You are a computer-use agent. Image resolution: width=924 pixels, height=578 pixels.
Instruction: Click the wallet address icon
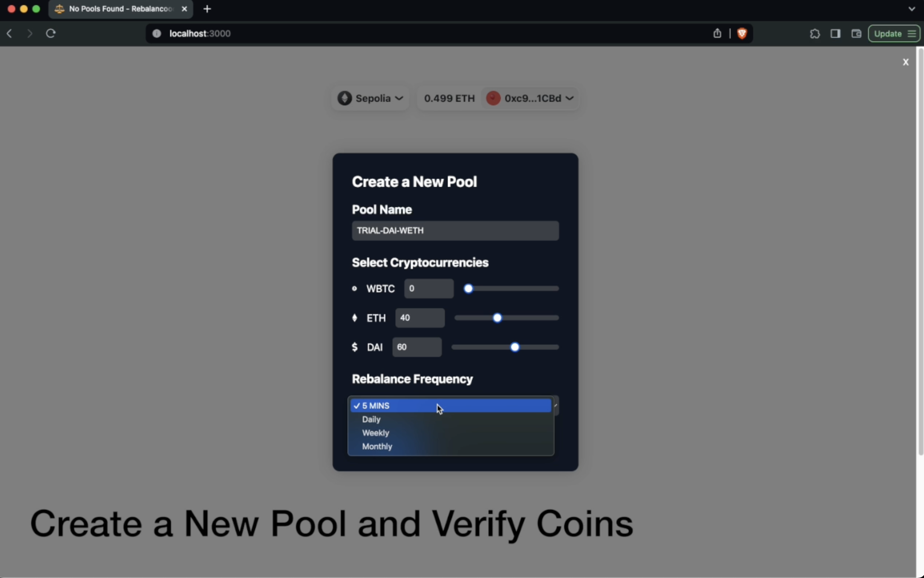(493, 98)
